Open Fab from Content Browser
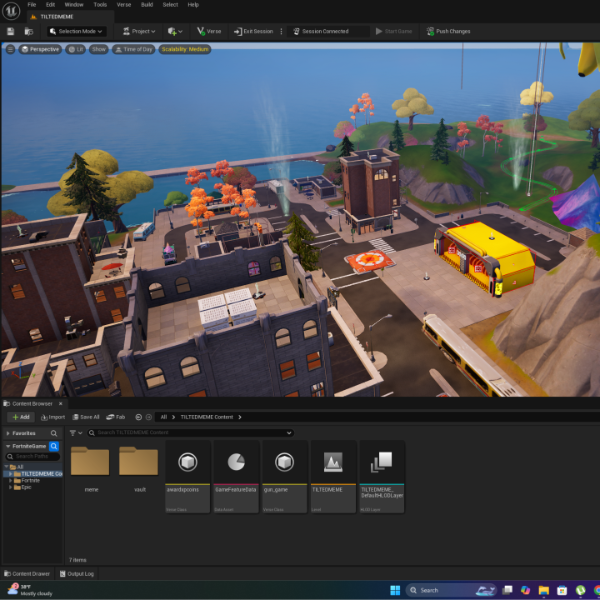Screen dimensions: 600x600 116,417
